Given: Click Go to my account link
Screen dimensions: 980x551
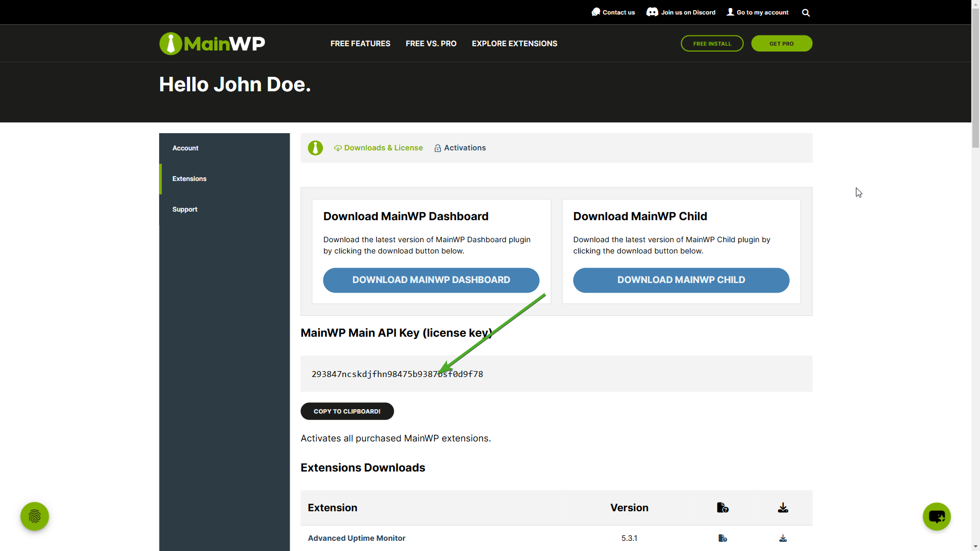Looking at the screenshot, I should pyautogui.click(x=762, y=12).
